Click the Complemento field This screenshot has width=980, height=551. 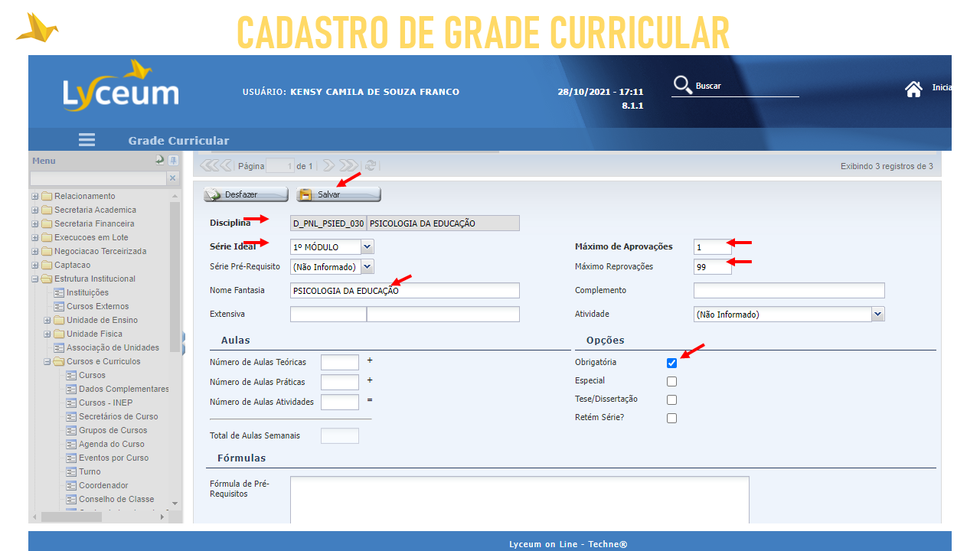pyautogui.click(x=789, y=291)
